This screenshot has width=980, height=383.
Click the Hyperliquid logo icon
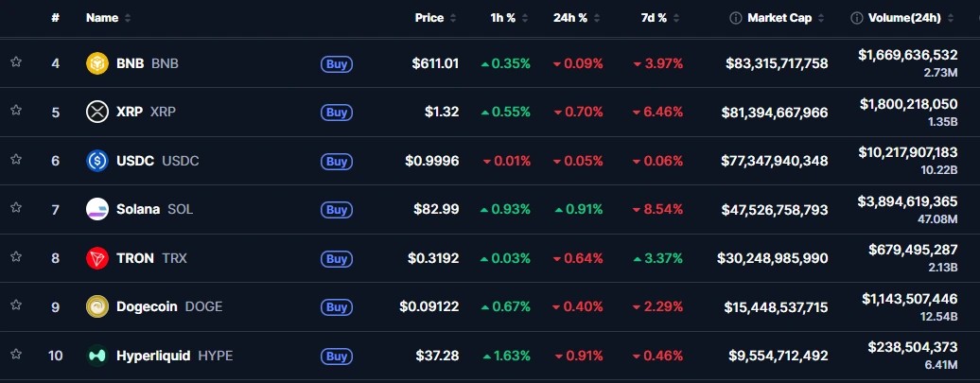click(x=97, y=356)
